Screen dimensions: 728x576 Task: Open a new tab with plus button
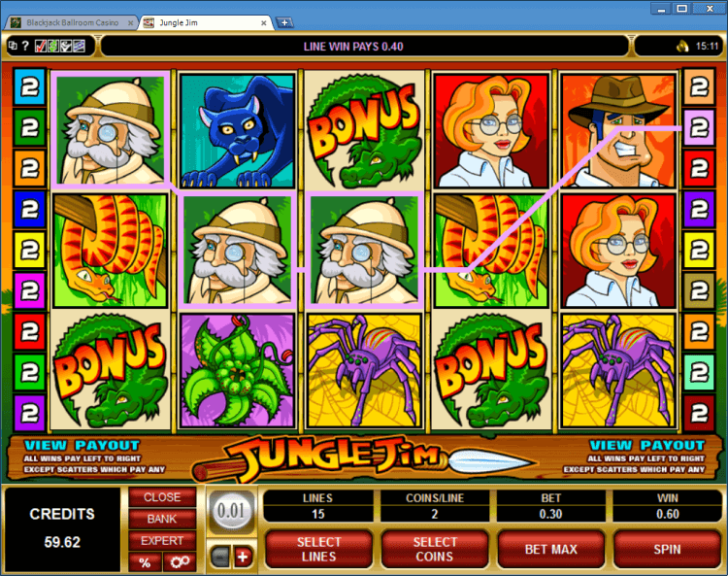coord(284,22)
